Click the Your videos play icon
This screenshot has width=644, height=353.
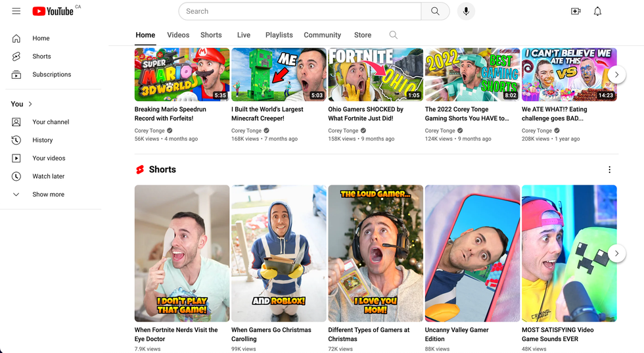16,158
